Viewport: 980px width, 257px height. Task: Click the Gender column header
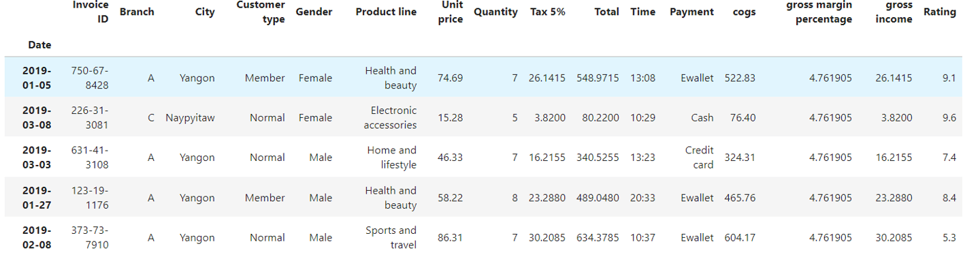[x=314, y=12]
